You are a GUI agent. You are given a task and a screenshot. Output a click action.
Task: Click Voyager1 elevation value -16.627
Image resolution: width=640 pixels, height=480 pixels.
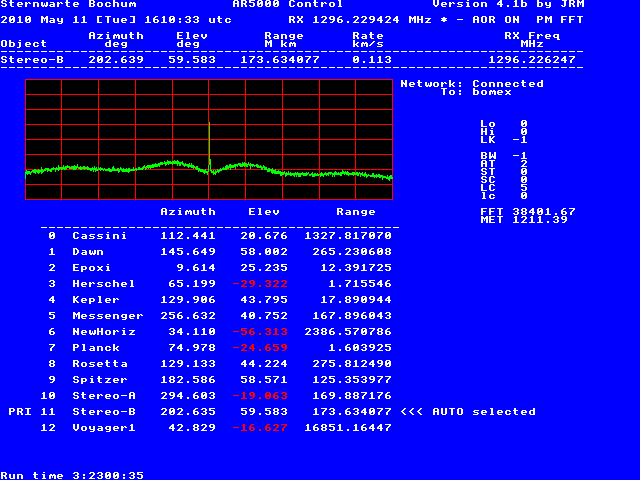pos(260,428)
